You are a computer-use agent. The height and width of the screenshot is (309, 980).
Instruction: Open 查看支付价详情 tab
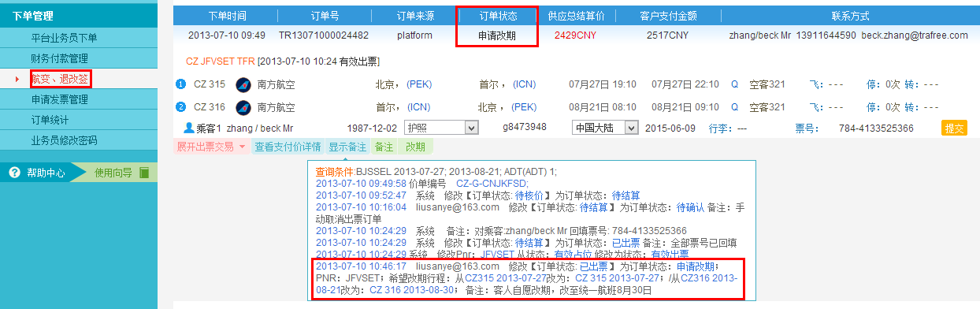coord(288,147)
